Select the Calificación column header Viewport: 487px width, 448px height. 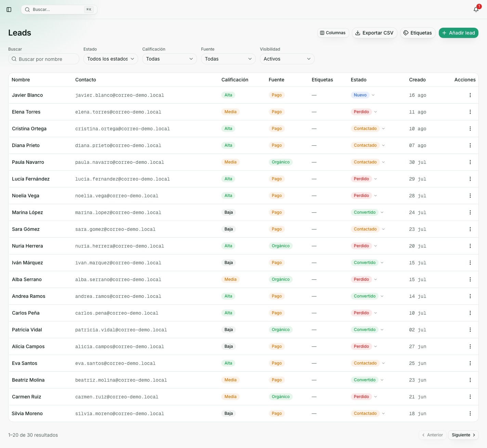235,80
